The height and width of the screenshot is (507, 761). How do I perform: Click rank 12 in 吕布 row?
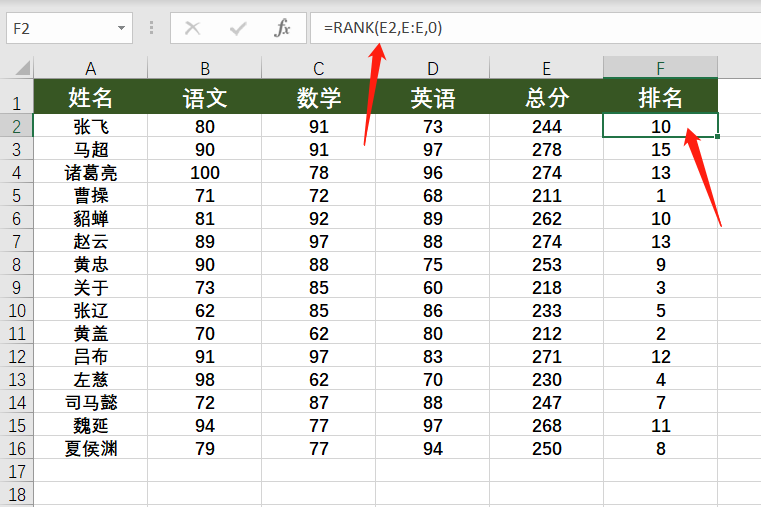pos(661,357)
